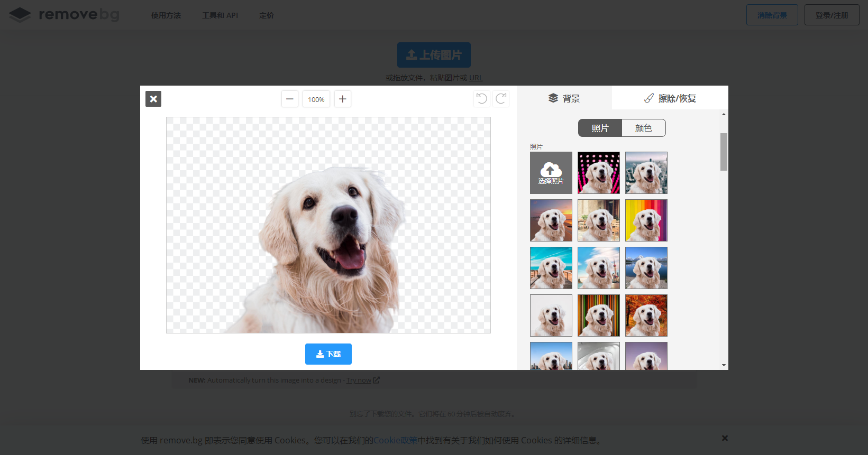868x455 pixels.
Task: Choose the city aerial background thumbnail
Action: coord(646,173)
